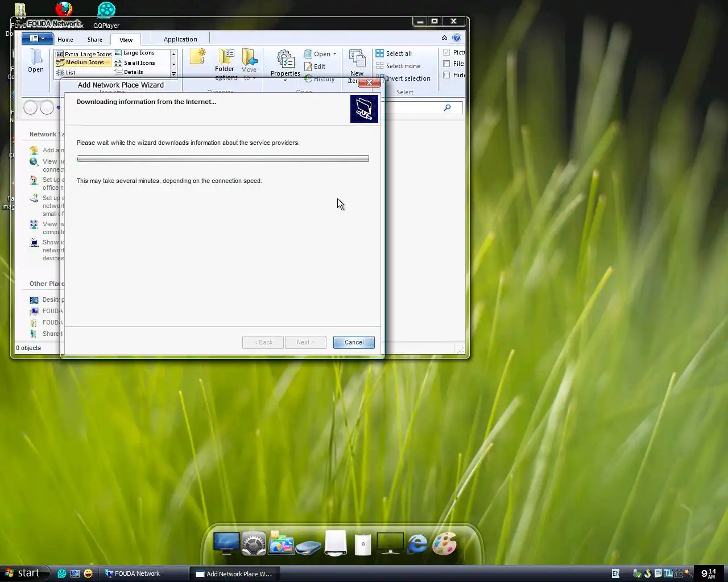Image resolution: width=728 pixels, height=582 pixels.
Task: Collapse the ribbon with chevron arrow
Action: [x=444, y=38]
